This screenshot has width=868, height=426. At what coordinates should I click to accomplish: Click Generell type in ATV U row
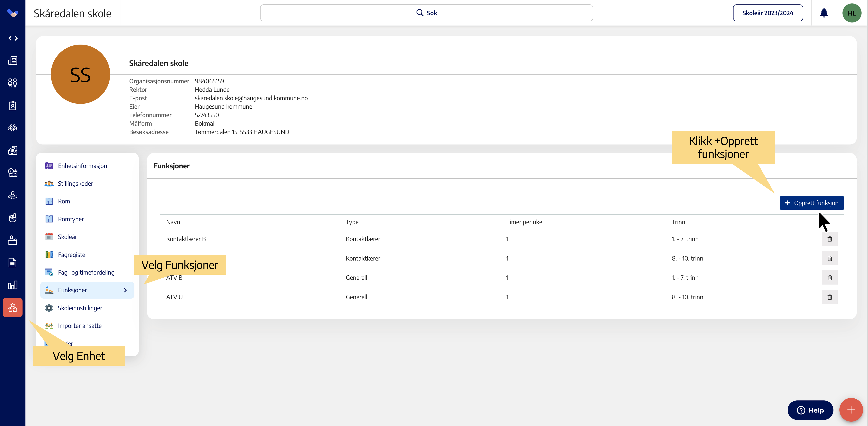point(356,297)
